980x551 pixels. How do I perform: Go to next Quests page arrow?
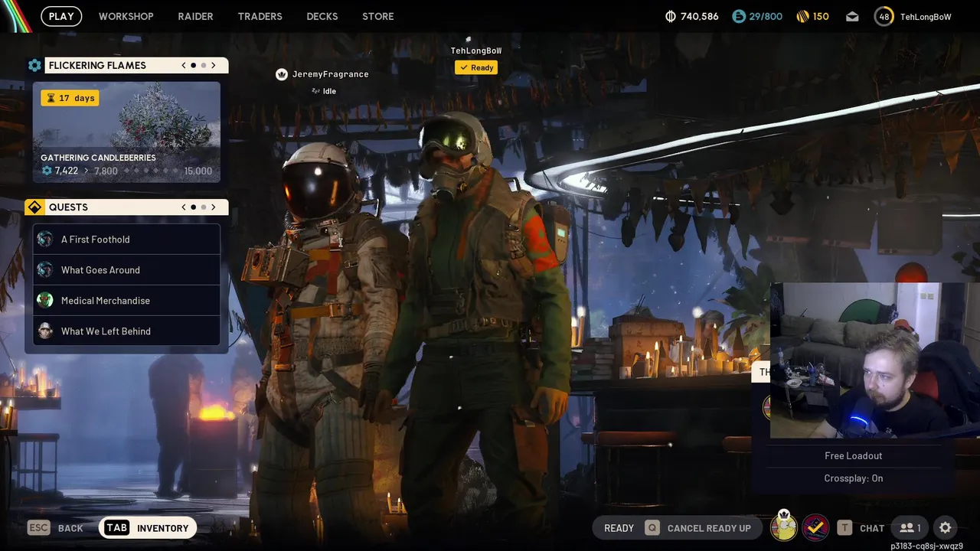(214, 207)
